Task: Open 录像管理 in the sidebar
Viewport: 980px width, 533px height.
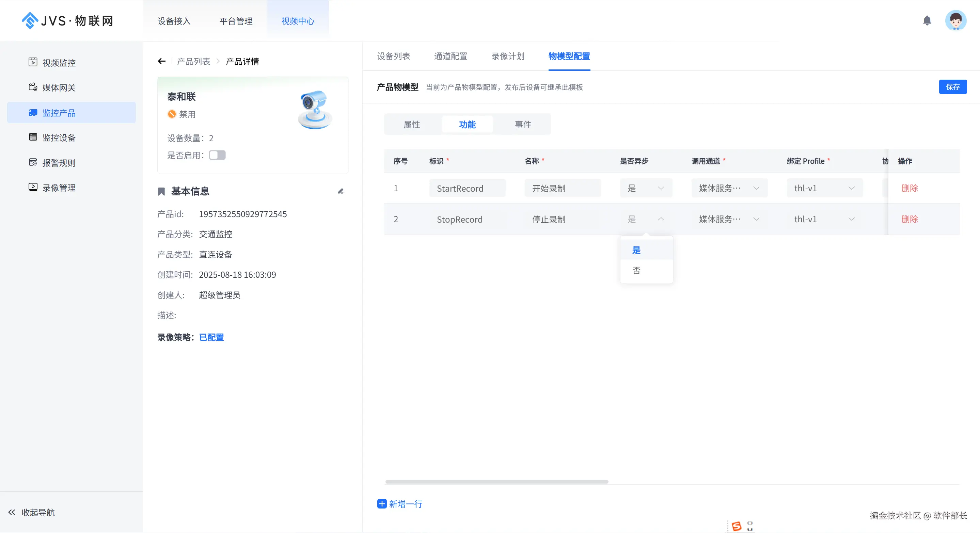Action: [59, 188]
